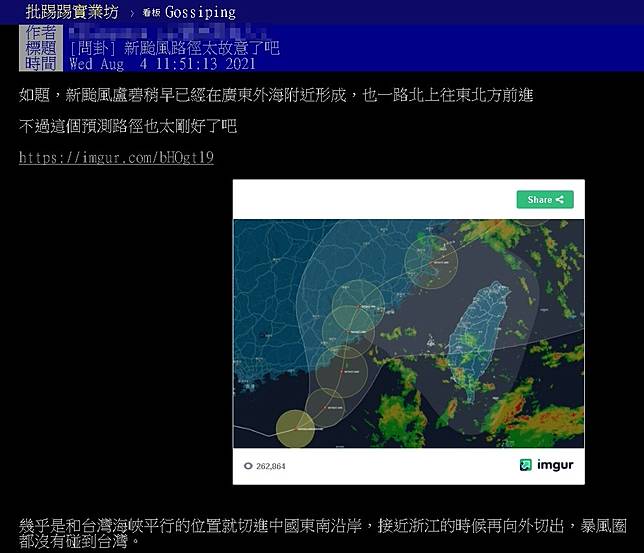Click the 看板 label before Gossiping

pyautogui.click(x=151, y=13)
